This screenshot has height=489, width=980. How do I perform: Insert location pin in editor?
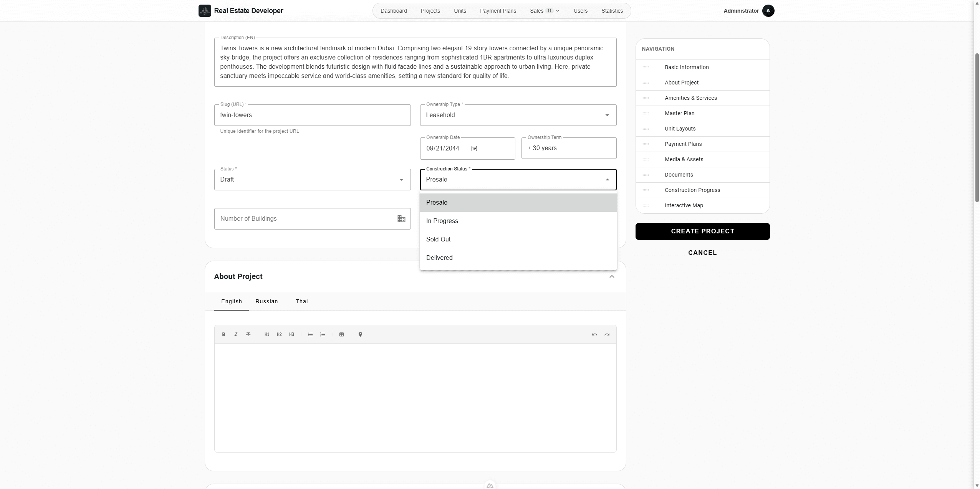tap(360, 334)
